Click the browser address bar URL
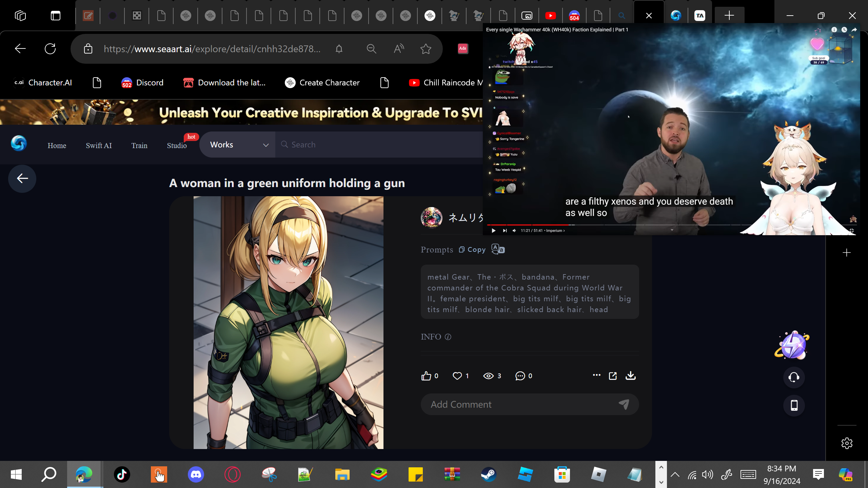 (x=212, y=49)
